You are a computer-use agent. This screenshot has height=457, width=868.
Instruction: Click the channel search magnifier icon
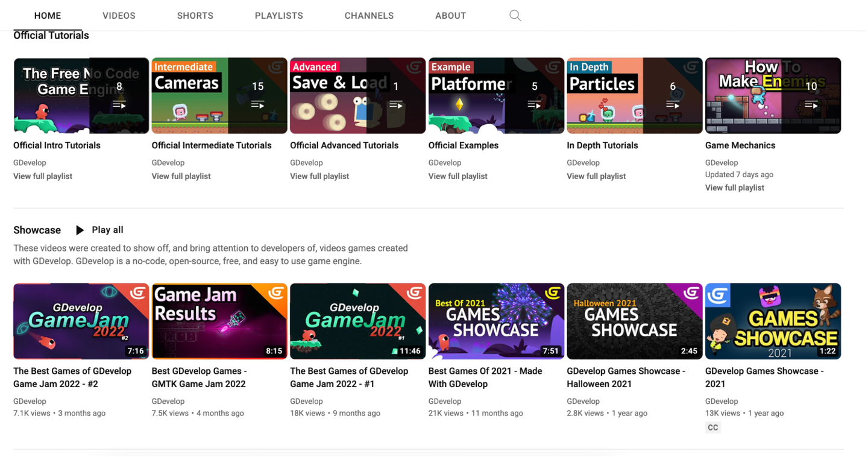tap(515, 16)
